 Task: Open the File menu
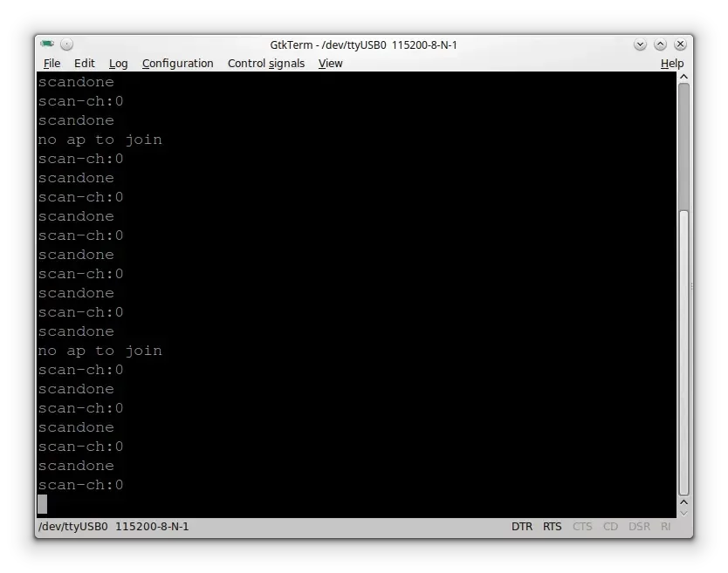click(x=52, y=64)
